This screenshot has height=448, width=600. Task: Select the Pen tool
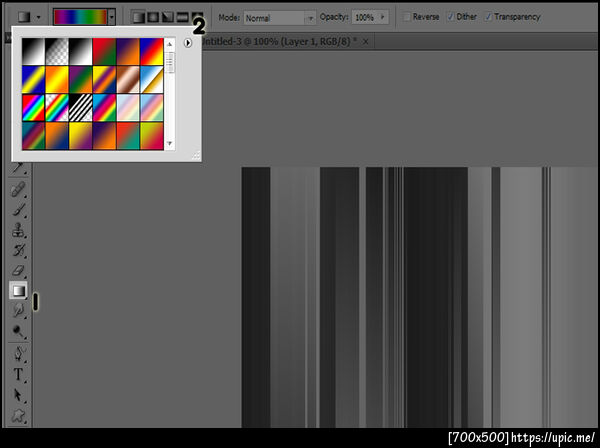point(18,354)
